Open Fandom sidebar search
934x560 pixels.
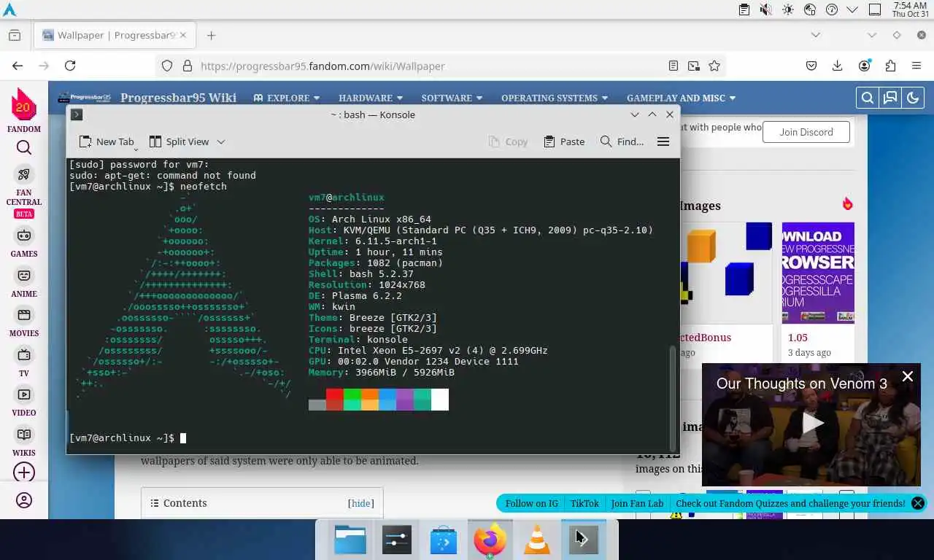pos(24,148)
